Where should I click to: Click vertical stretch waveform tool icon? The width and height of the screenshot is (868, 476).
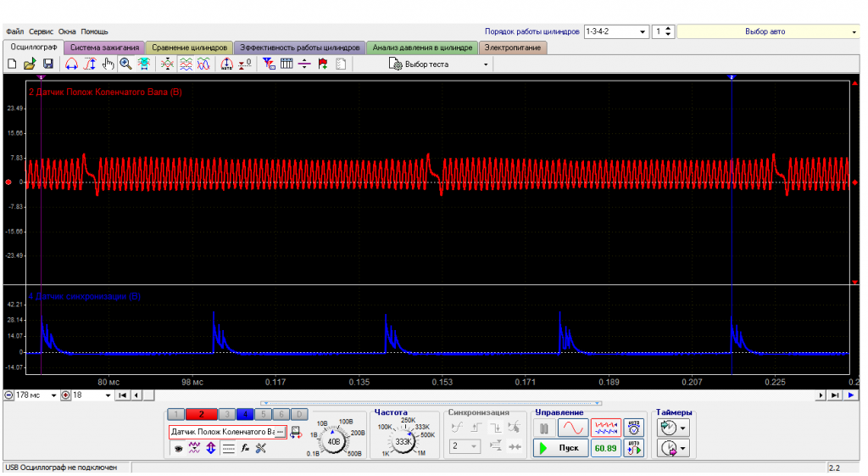pos(90,64)
